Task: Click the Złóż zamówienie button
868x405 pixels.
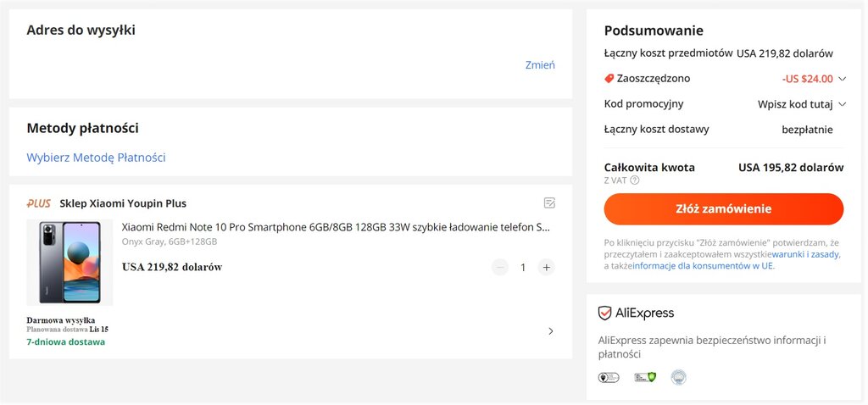Action: [x=724, y=209]
